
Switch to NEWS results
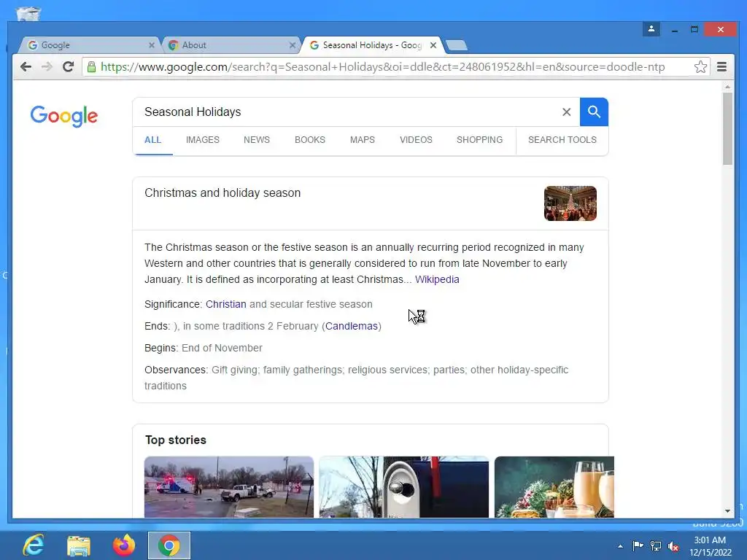coord(257,140)
